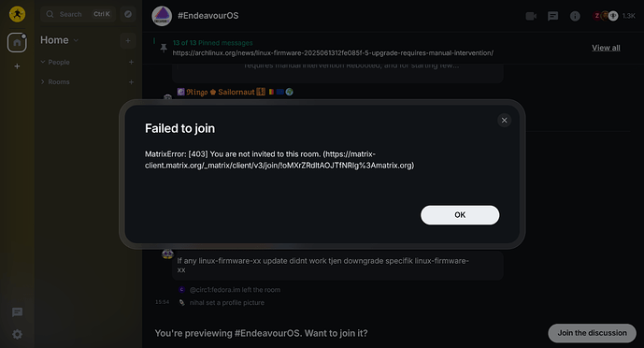
Task: Open member list avatars showing 1.3K
Action: point(613,16)
